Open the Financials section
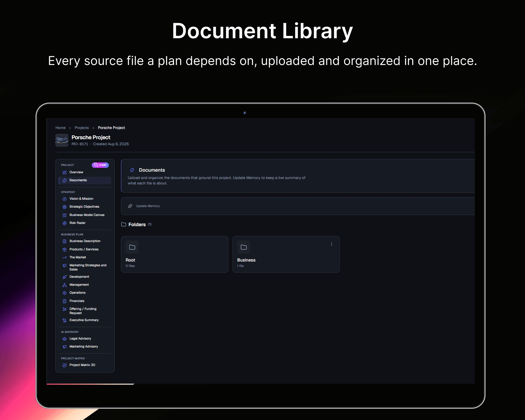Viewport: 525px width, 420px height. pyautogui.click(x=85, y=301)
